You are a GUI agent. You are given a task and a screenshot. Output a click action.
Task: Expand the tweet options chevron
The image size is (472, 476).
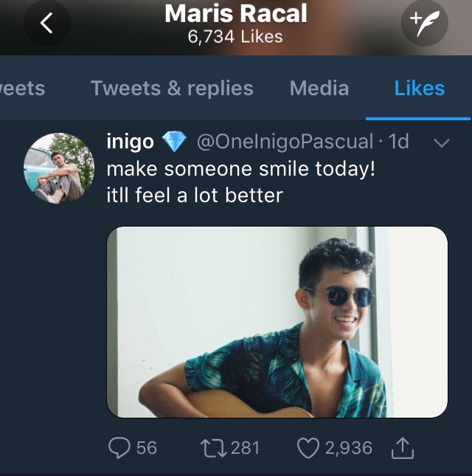(441, 142)
